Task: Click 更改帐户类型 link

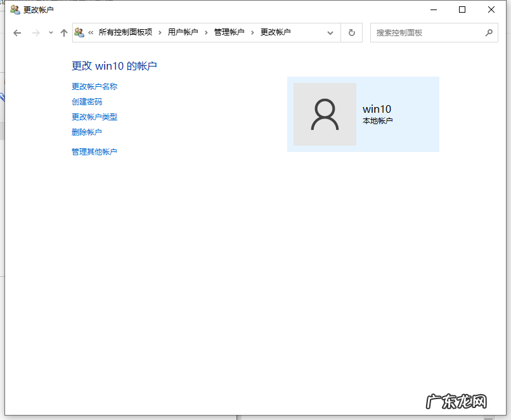Action: click(x=94, y=117)
